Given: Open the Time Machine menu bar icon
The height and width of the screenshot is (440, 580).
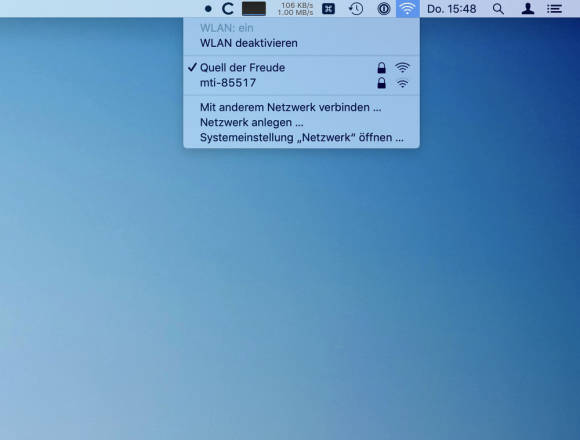Looking at the screenshot, I should pos(356,9).
